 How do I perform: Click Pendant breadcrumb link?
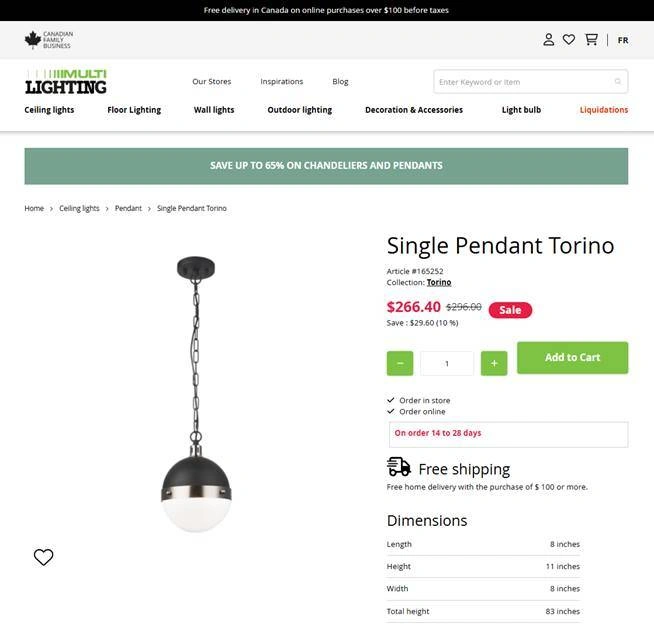click(x=128, y=208)
